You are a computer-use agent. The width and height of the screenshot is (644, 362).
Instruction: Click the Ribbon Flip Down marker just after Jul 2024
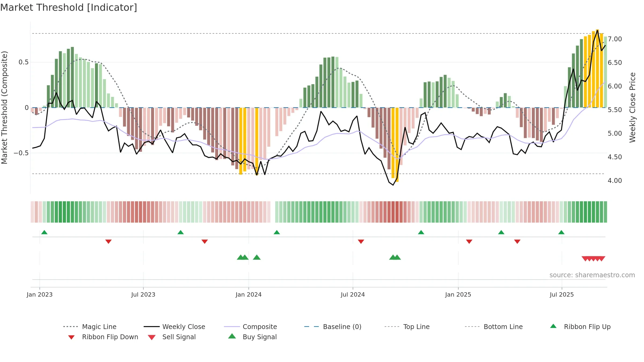pos(361,242)
